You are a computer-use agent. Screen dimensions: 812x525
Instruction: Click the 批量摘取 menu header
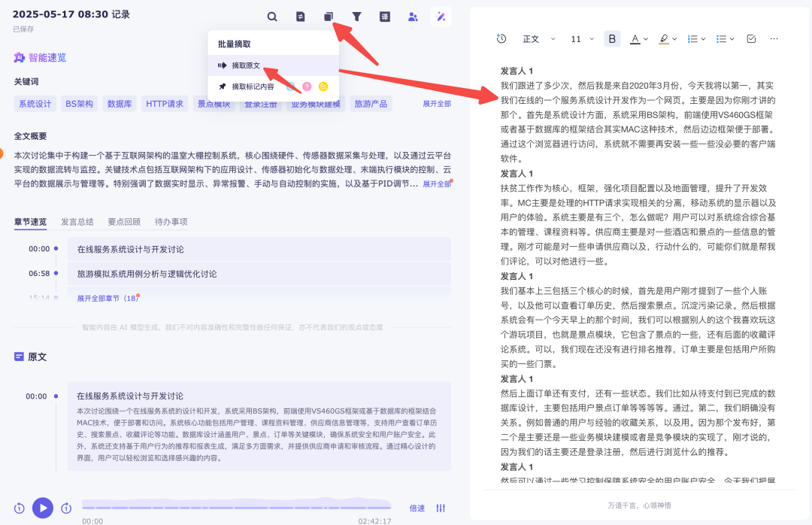pos(234,44)
